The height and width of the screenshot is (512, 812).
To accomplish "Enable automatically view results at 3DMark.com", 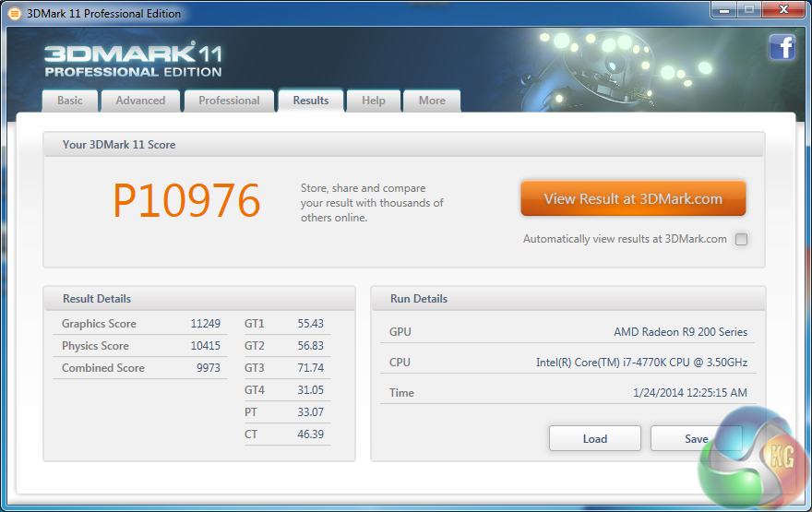I will coord(742,239).
